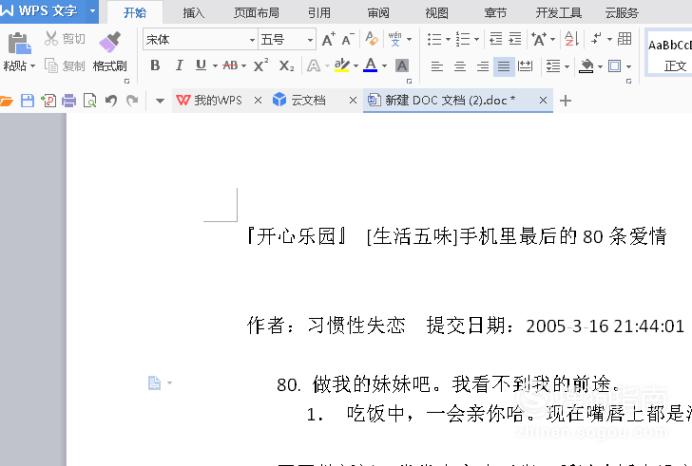The image size is (692, 466).
Task: Open print preview icon
Action: pyautogui.click(x=90, y=101)
